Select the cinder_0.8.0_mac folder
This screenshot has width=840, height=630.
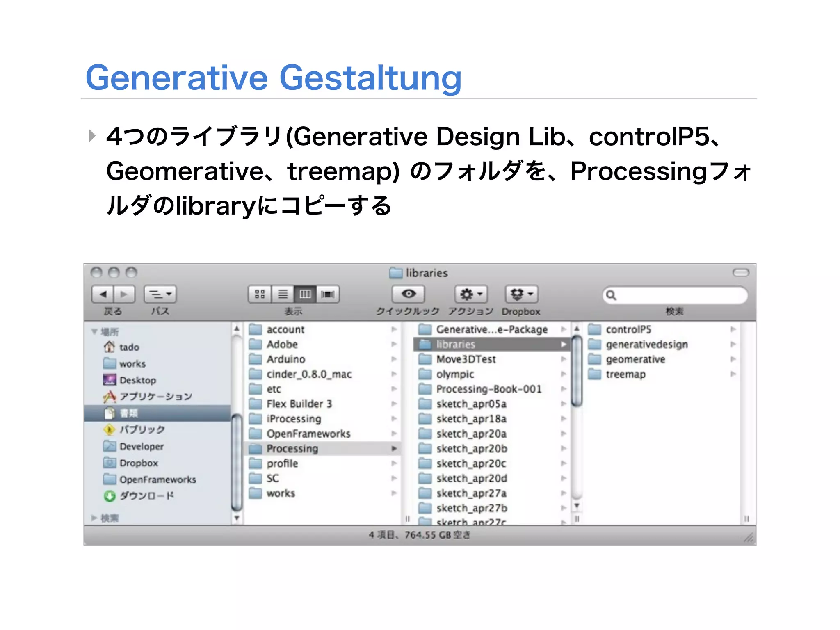tap(322, 374)
